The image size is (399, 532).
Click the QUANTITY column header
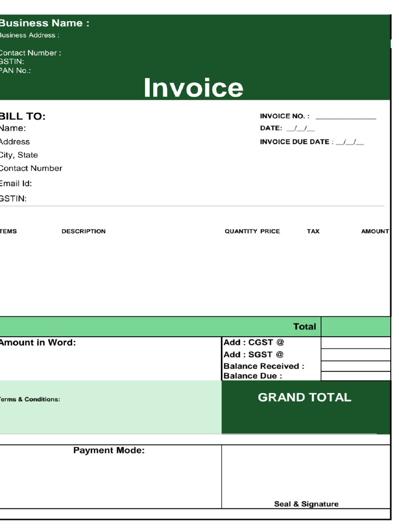coord(241,231)
